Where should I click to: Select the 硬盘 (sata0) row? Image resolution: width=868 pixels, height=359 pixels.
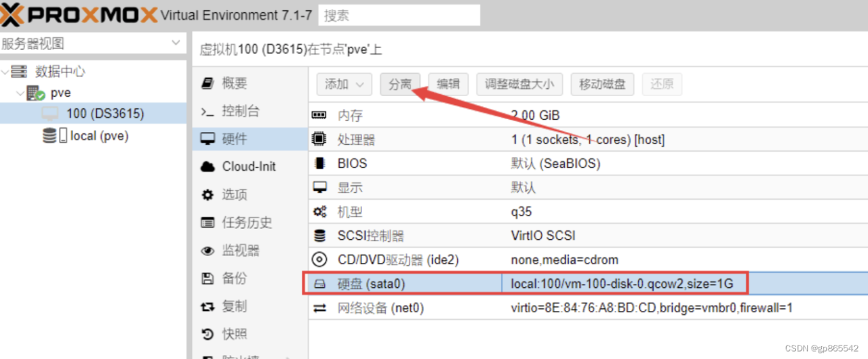pos(588,284)
